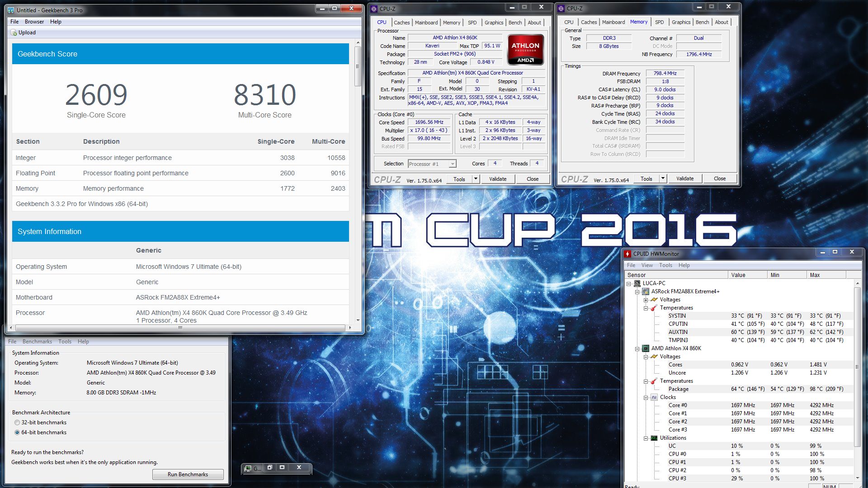Screen dimensions: 868x488
Task: Click the thermometer icon of ASRock Temperatures
Action: click(654, 308)
